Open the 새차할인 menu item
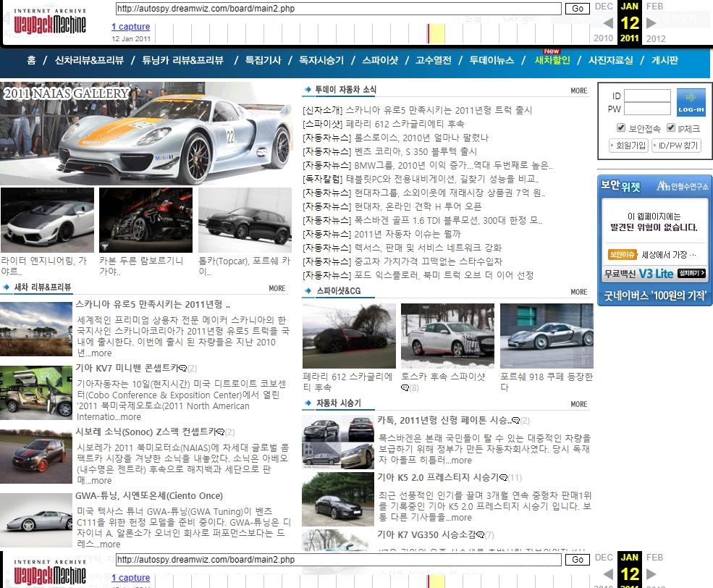 (x=552, y=61)
